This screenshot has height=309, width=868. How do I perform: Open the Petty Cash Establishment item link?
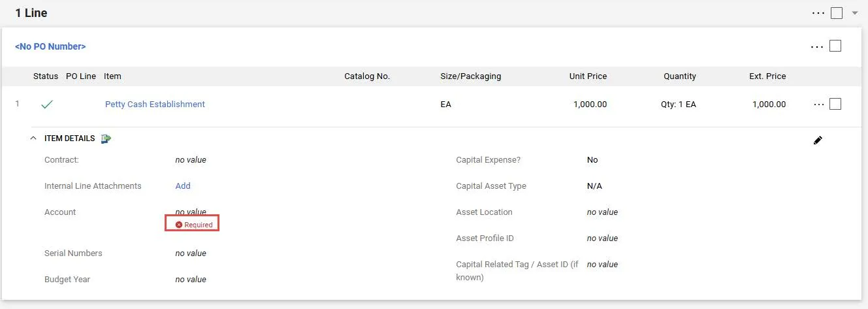(155, 104)
